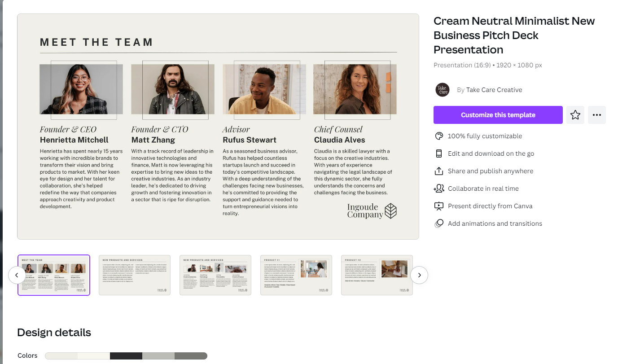Click the Ingoude Company leaf logo on the slide
Image resolution: width=618 pixels, height=364 pixels.
coord(390,211)
